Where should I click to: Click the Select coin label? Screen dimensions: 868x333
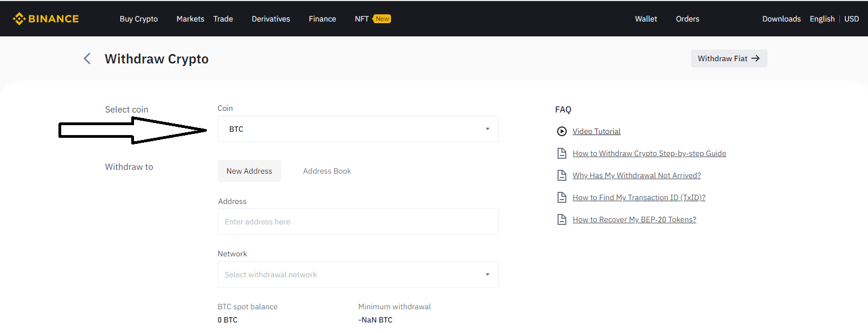127,109
